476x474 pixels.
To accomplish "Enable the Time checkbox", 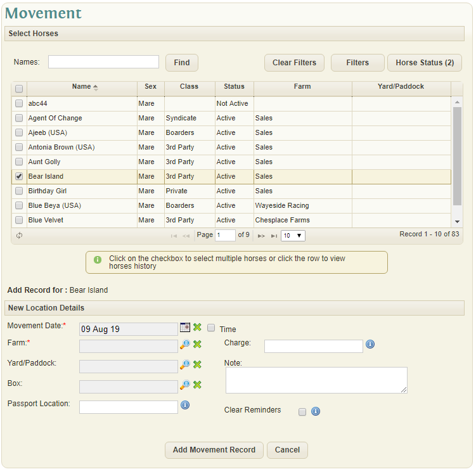I will tap(211, 328).
